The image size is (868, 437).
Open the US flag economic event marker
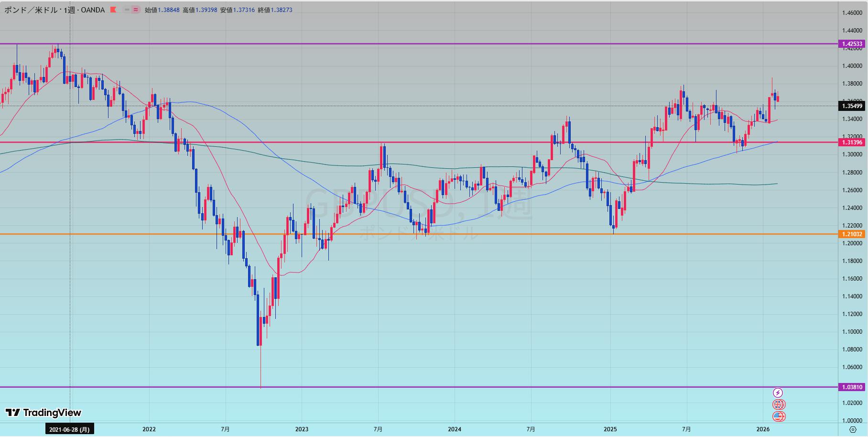click(x=779, y=416)
